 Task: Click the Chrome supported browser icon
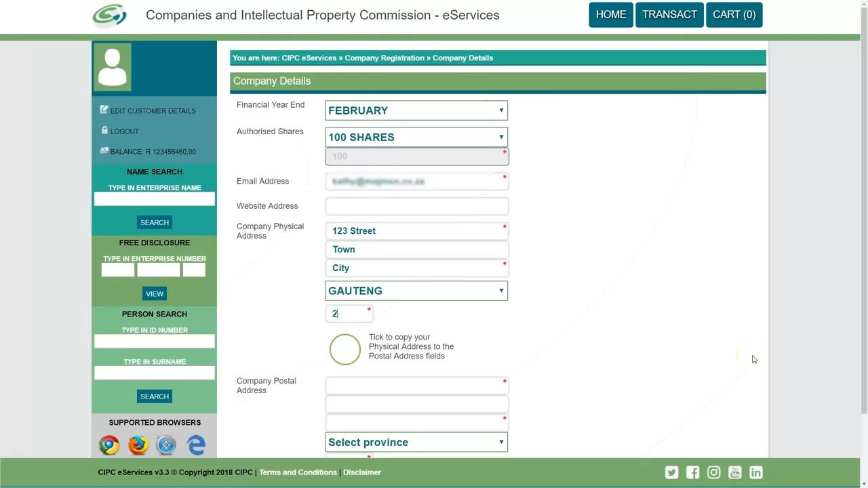click(x=108, y=445)
